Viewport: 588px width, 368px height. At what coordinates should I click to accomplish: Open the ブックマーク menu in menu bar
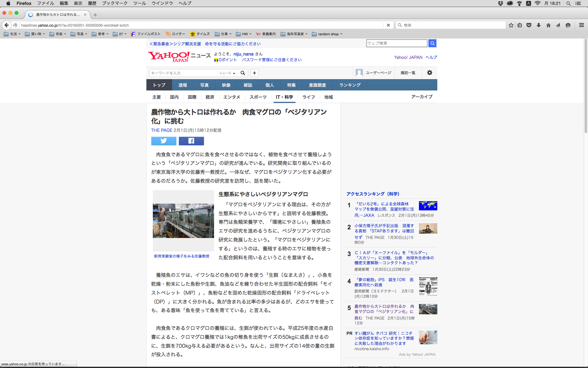(115, 3)
